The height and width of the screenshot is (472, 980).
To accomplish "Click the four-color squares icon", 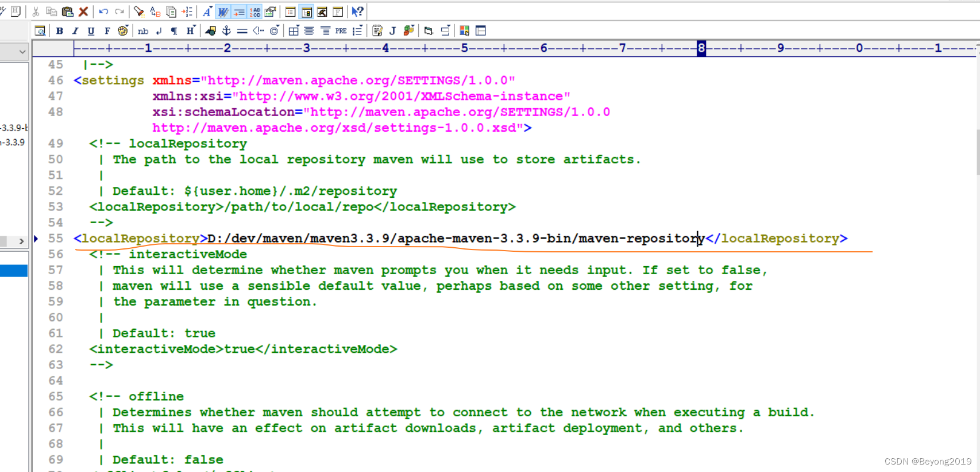I will [465, 30].
